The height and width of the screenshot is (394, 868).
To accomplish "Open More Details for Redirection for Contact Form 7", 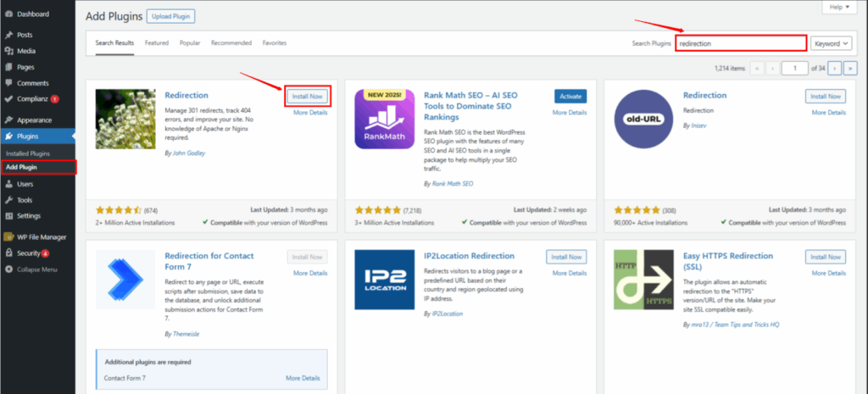I will [x=310, y=274].
